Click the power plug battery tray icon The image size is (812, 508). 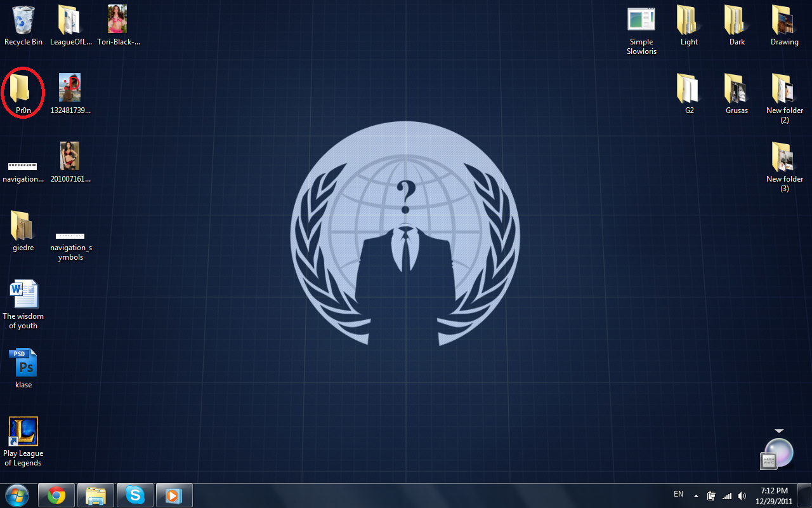click(x=711, y=495)
